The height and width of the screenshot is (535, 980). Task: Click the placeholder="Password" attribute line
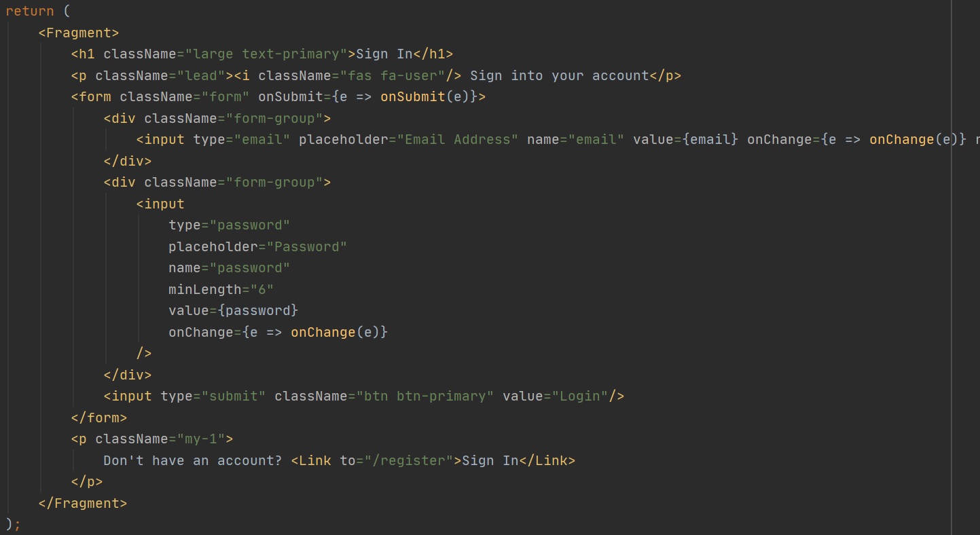pyautogui.click(x=257, y=246)
